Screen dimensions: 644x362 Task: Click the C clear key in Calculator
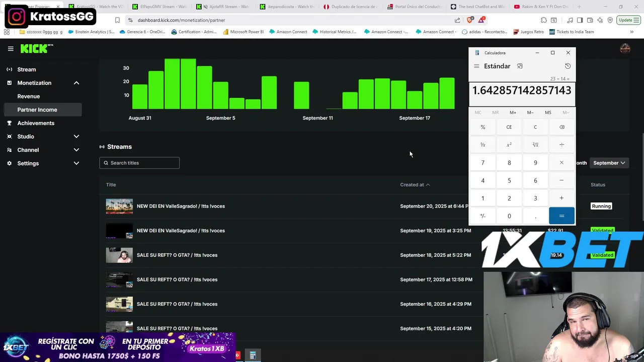pyautogui.click(x=535, y=127)
